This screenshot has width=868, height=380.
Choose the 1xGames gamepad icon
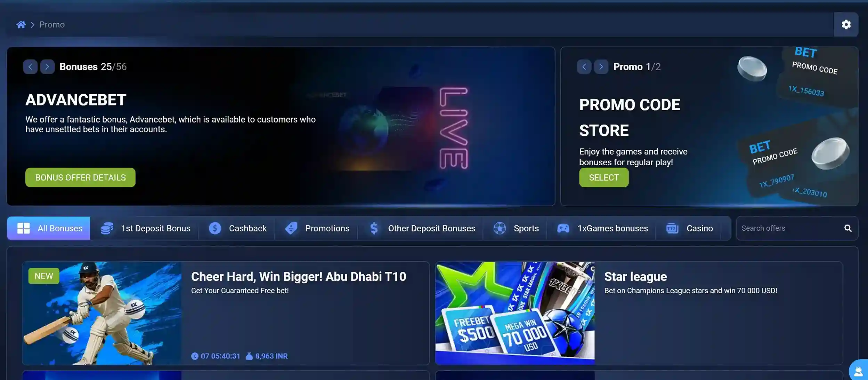[x=563, y=228]
